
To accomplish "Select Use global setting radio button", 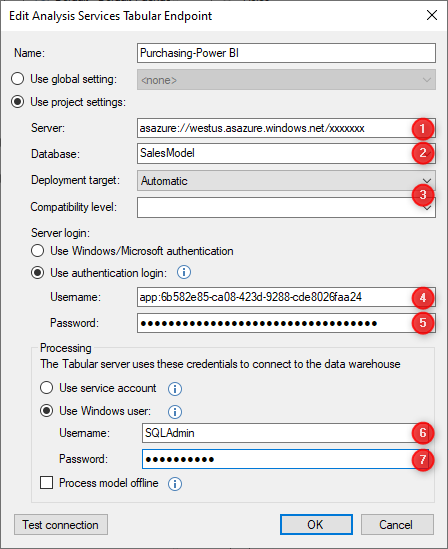I will pos(18,79).
